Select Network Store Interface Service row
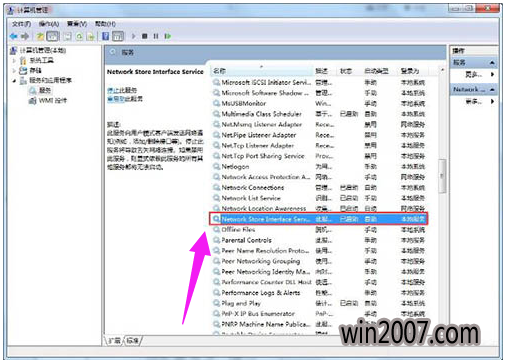 318,219
